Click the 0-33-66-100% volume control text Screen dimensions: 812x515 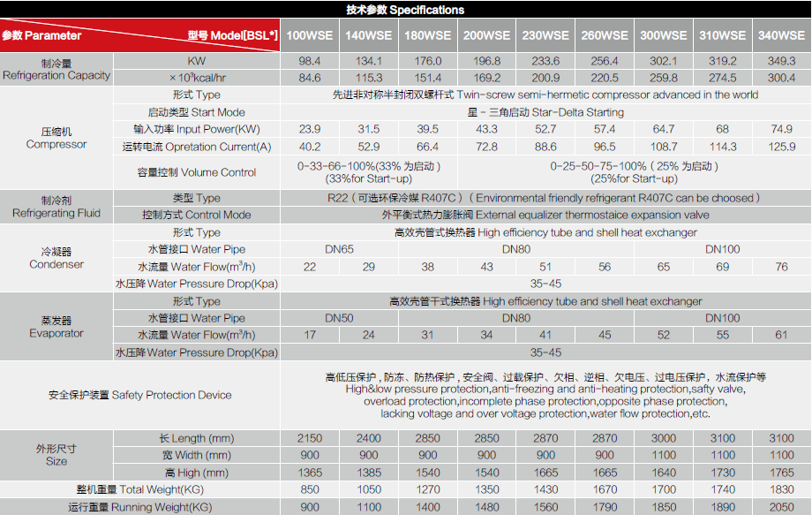pos(369,172)
